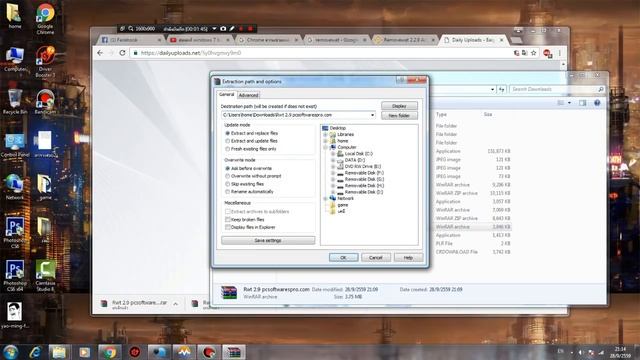Click Chrome address bar URL
640x360 pixels.
coord(191,53)
